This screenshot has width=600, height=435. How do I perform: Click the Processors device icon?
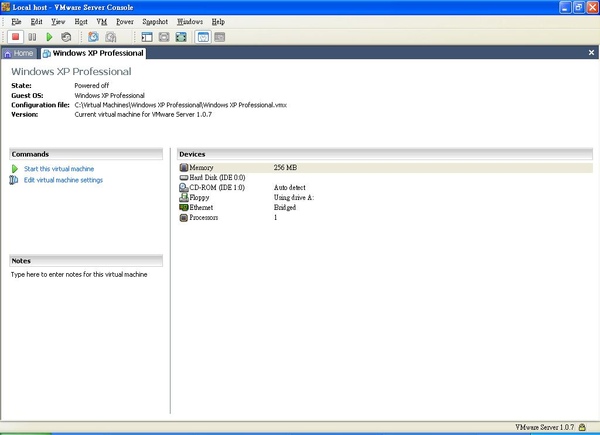pos(184,218)
